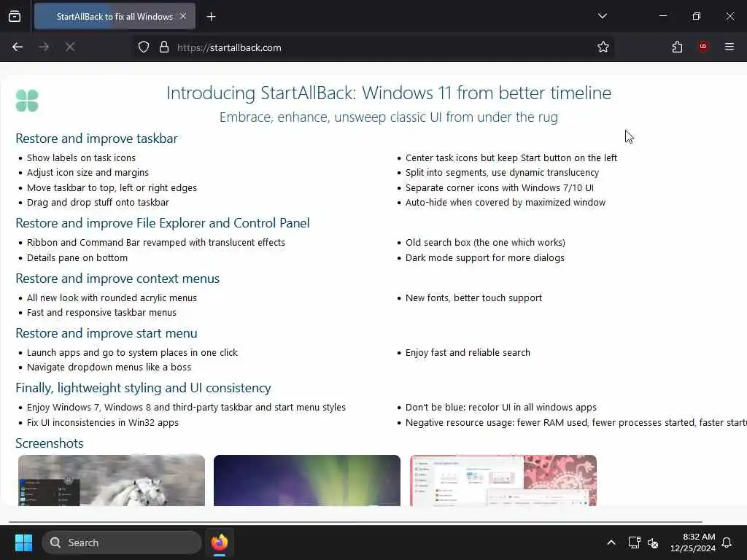Click 'Separate corner icons with Windows 7/10 UI'

click(499, 187)
